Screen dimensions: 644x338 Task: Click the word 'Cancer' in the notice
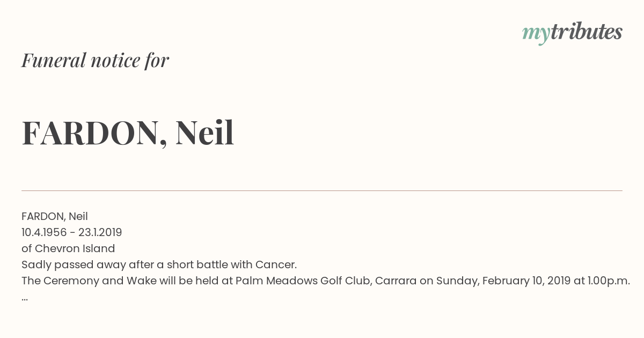coord(276,264)
